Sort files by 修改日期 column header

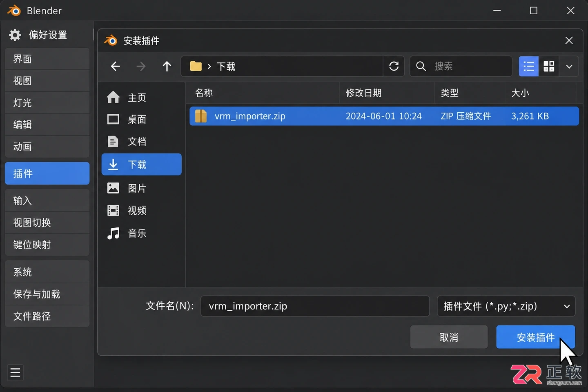pos(387,93)
